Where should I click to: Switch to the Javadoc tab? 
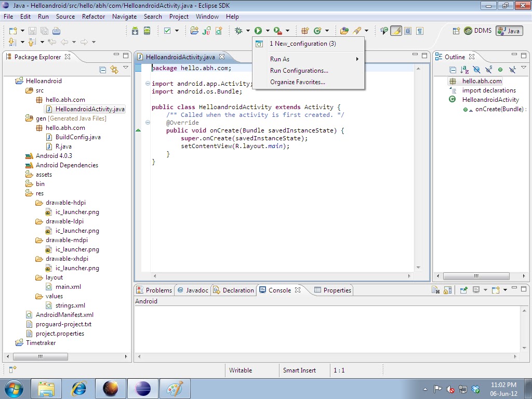tap(193, 290)
